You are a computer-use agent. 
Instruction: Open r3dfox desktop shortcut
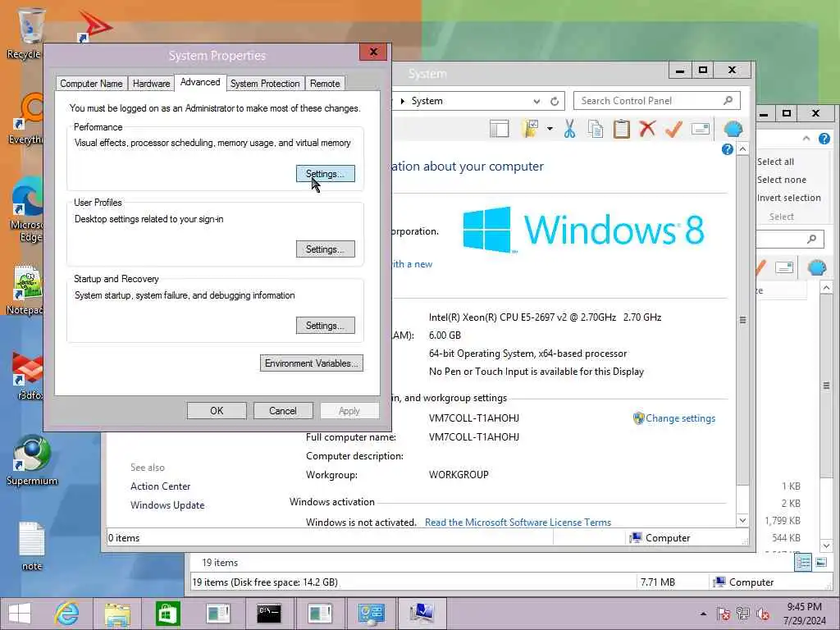(28, 375)
